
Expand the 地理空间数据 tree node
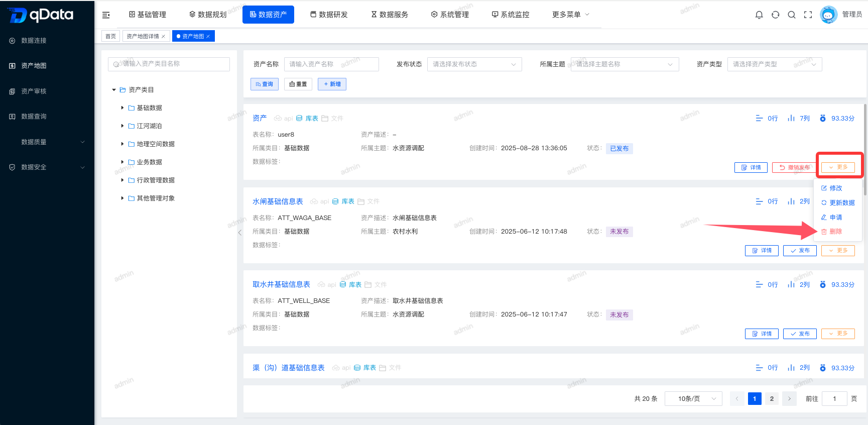point(122,144)
